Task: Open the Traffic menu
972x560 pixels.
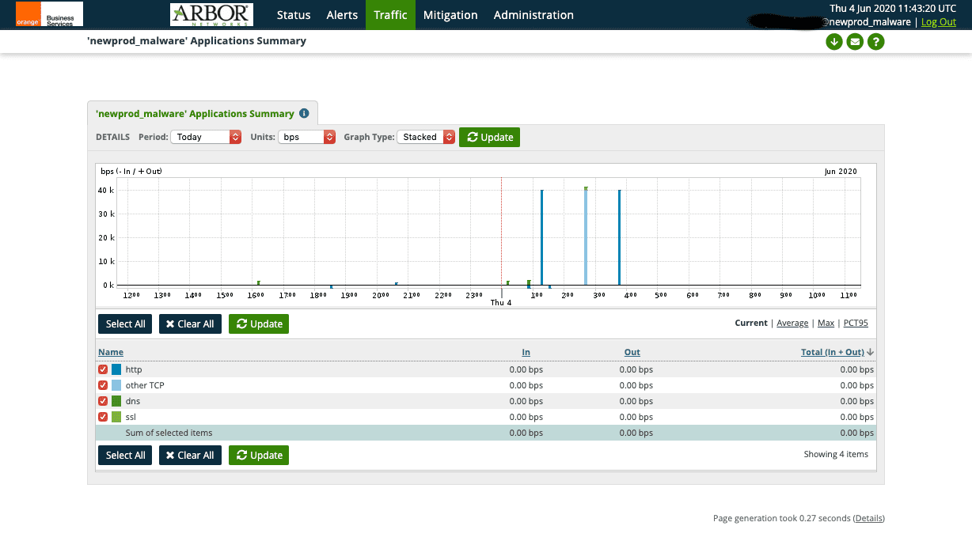Action: click(390, 15)
